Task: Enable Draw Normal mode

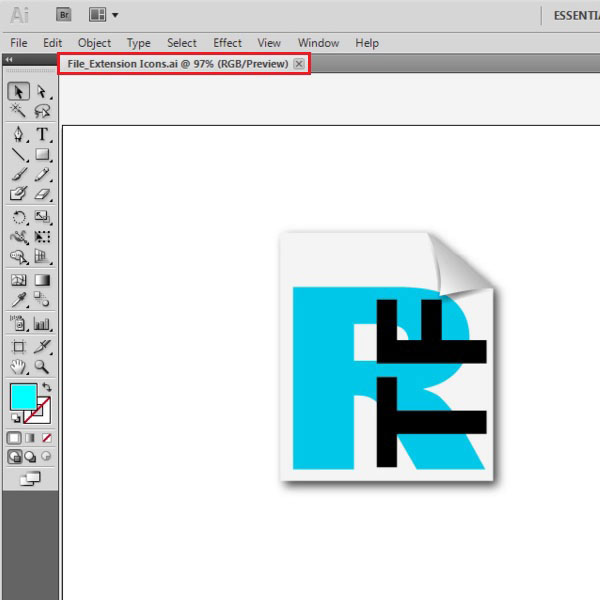Action: tap(15, 456)
